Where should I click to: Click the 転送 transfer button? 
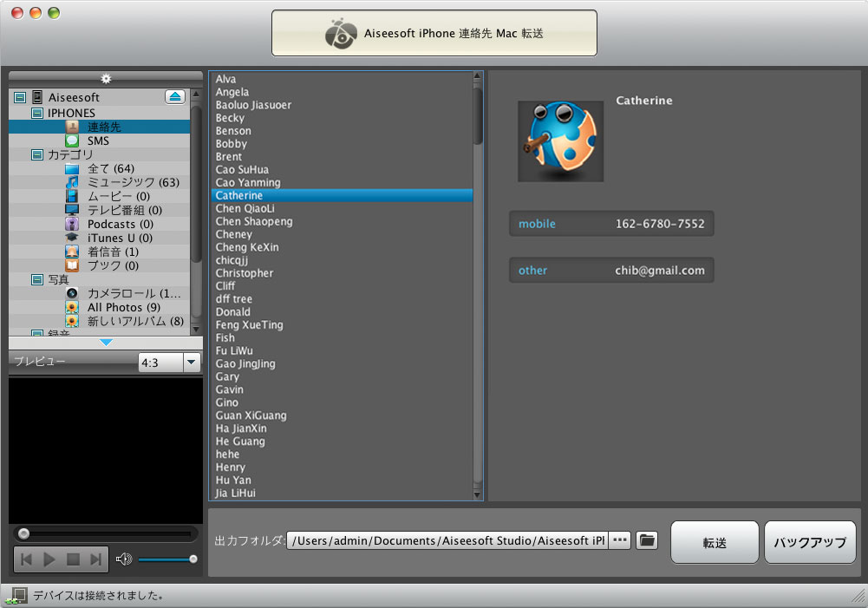click(x=715, y=543)
